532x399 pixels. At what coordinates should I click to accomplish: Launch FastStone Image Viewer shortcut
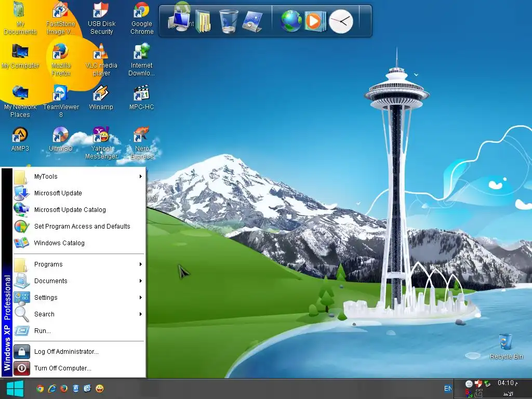61,19
